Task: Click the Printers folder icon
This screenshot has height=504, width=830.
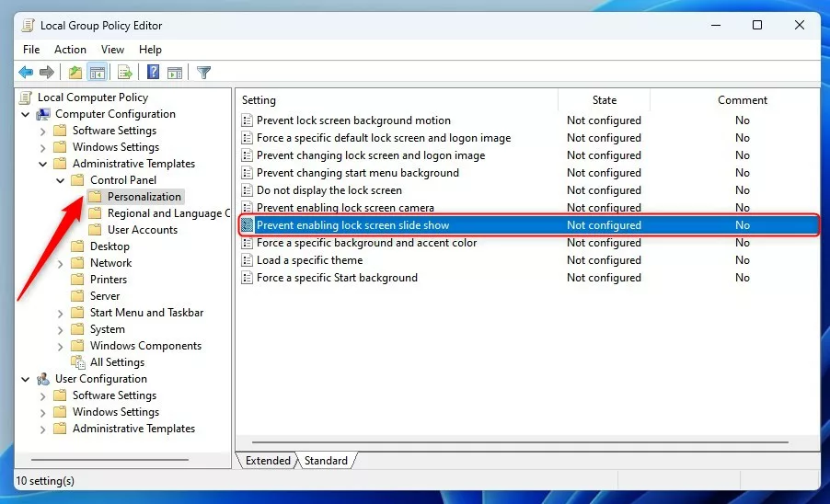Action: pyautogui.click(x=78, y=280)
